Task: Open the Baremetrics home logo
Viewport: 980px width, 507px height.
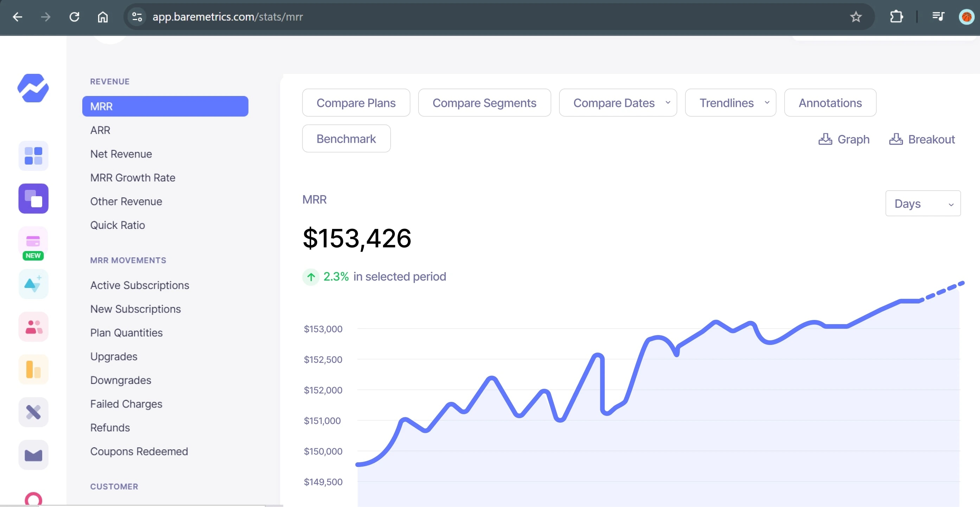Action: click(x=33, y=88)
